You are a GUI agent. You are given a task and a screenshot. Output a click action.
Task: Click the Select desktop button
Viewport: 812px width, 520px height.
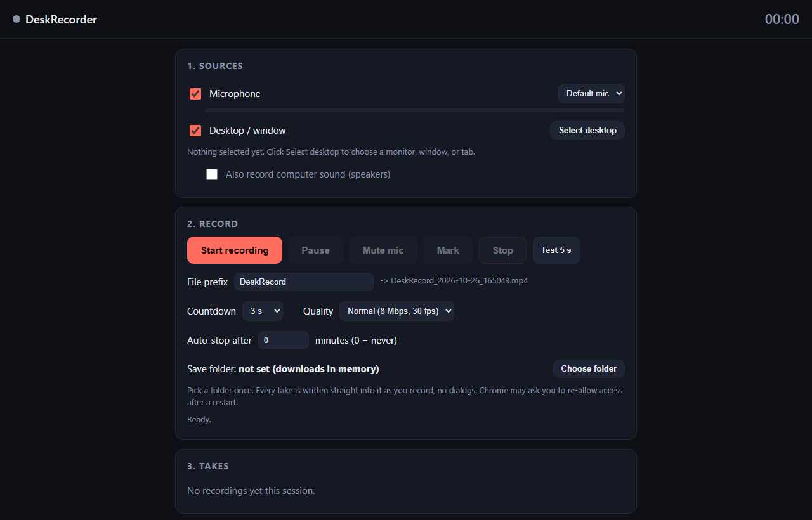click(x=587, y=130)
